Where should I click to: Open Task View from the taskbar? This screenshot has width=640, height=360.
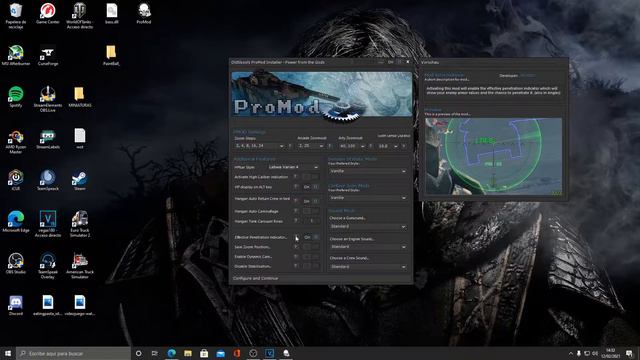tap(155, 353)
